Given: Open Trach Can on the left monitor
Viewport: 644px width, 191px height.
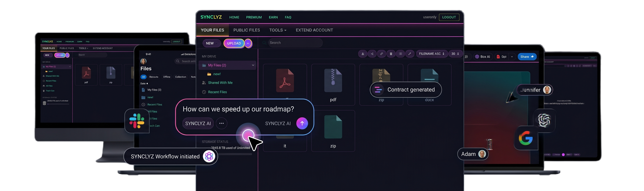Looking at the screenshot, I should point(50,91).
